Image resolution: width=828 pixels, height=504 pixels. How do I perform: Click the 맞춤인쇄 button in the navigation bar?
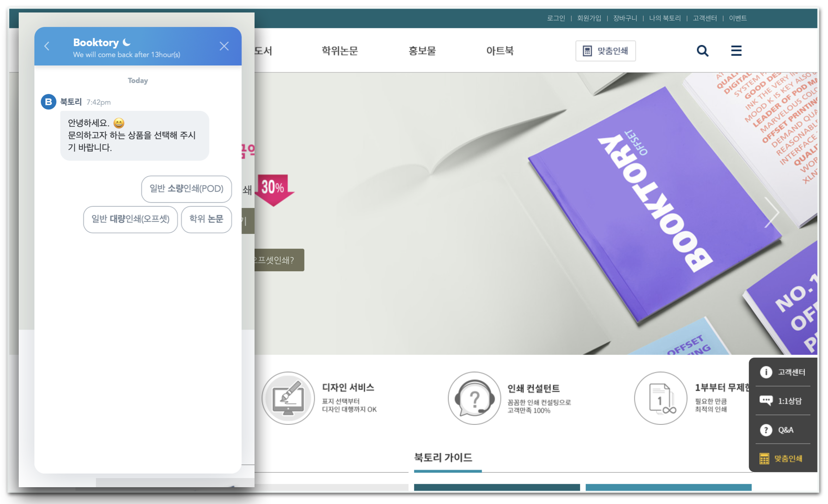coord(606,51)
